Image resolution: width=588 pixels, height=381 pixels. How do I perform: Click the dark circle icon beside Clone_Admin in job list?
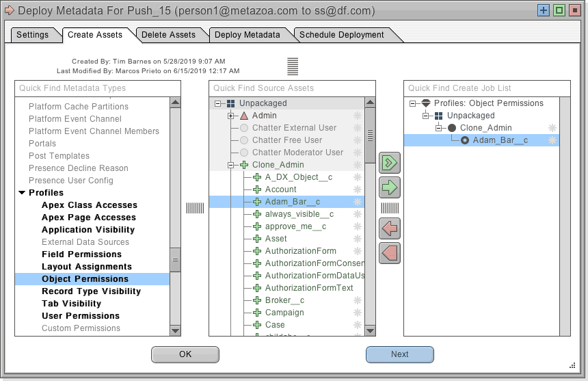(x=452, y=128)
